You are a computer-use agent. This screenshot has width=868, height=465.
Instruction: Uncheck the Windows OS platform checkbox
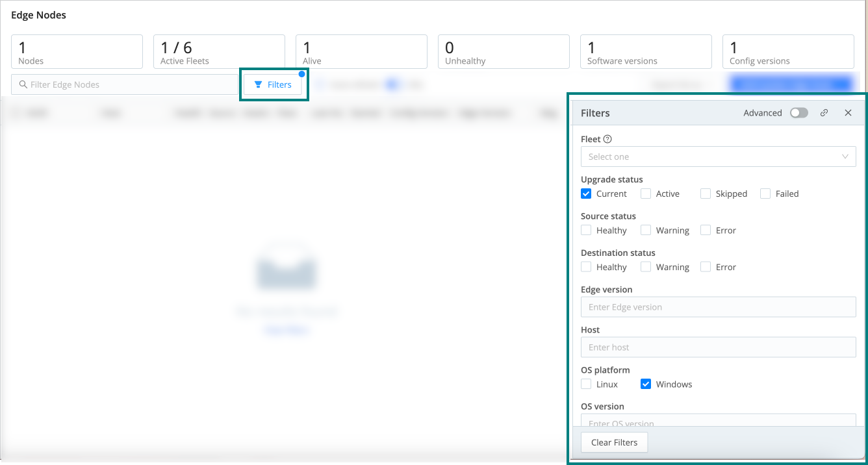tap(646, 384)
